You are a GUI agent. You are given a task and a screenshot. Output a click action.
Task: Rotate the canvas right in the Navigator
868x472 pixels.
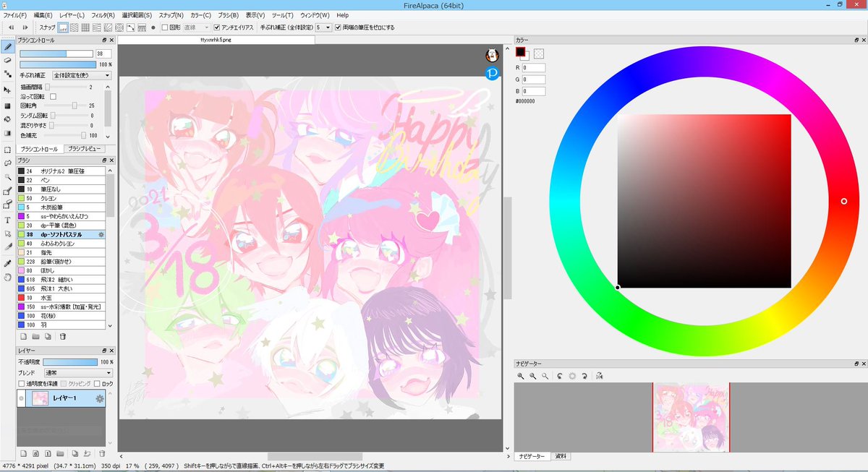click(584, 376)
